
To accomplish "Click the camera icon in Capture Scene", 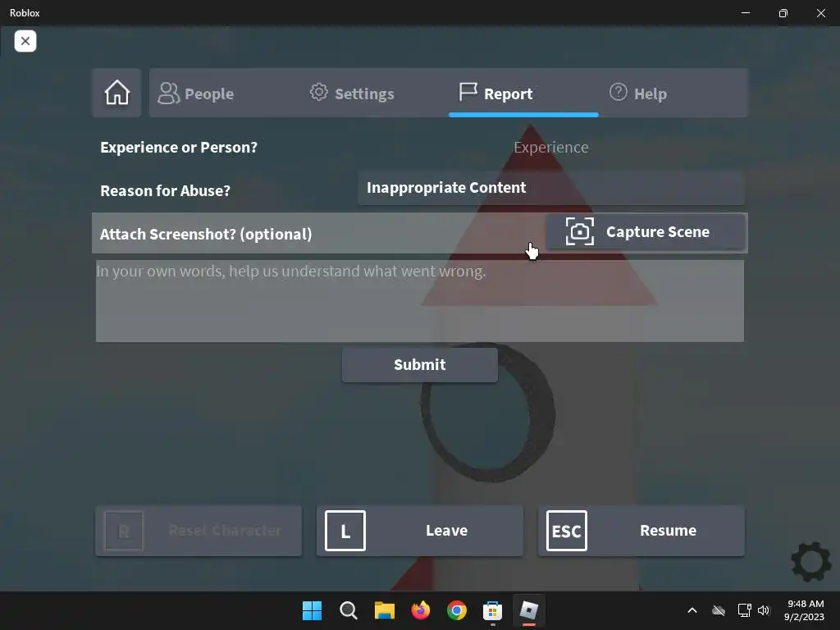I will pyautogui.click(x=580, y=231).
